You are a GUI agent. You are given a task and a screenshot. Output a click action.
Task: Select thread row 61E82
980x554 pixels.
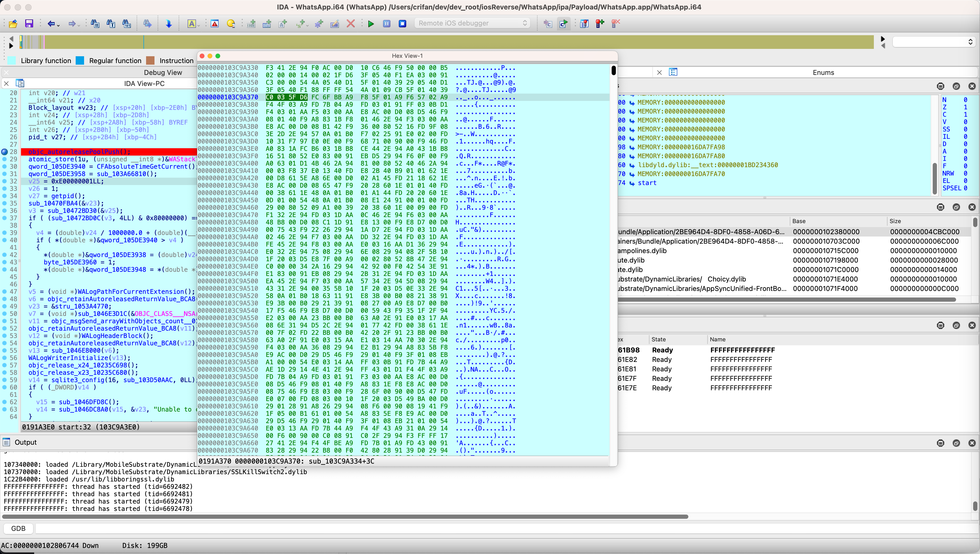tap(795, 360)
